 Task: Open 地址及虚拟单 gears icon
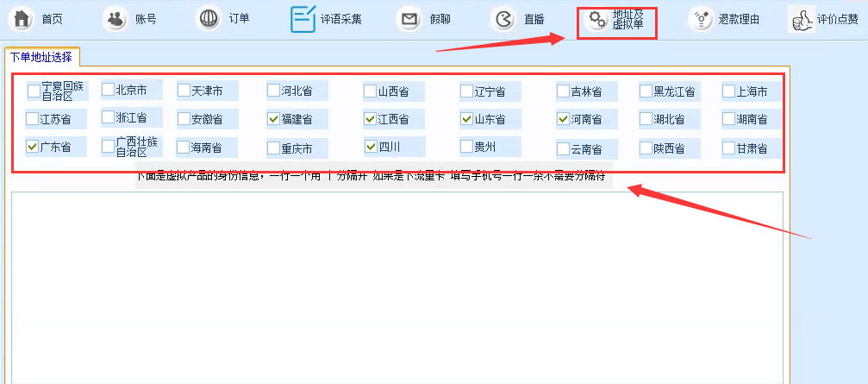[x=596, y=20]
